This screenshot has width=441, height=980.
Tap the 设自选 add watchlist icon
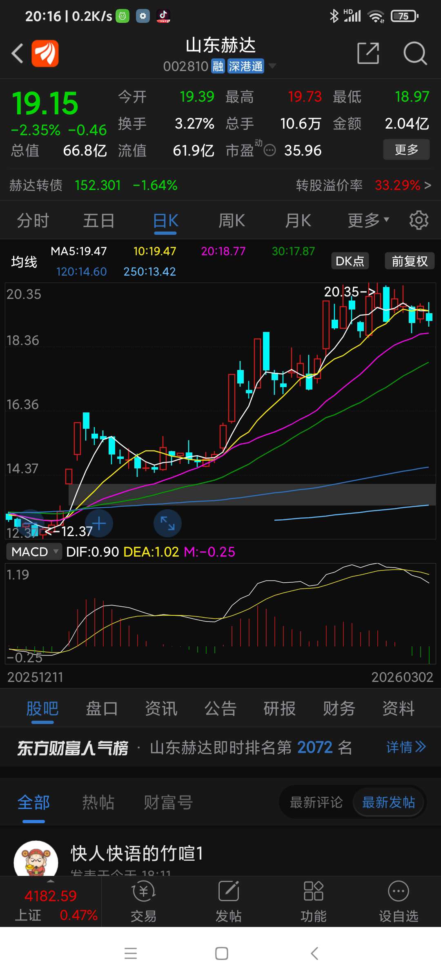[399, 902]
